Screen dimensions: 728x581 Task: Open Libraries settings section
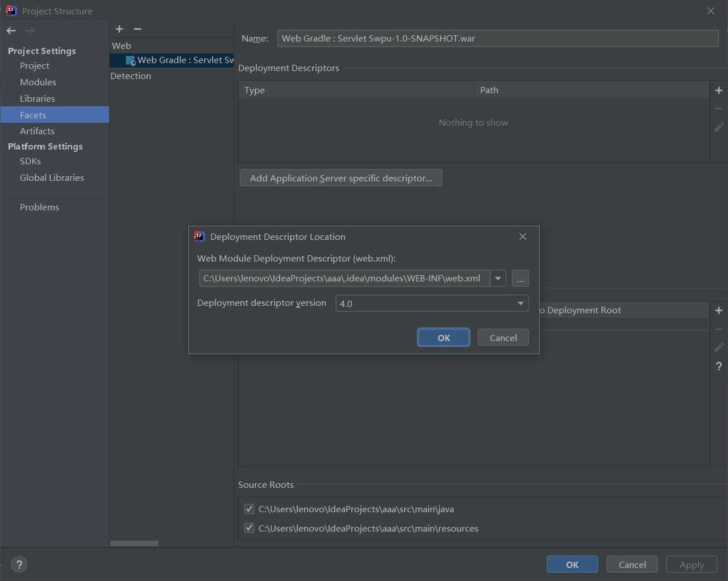pyautogui.click(x=38, y=99)
